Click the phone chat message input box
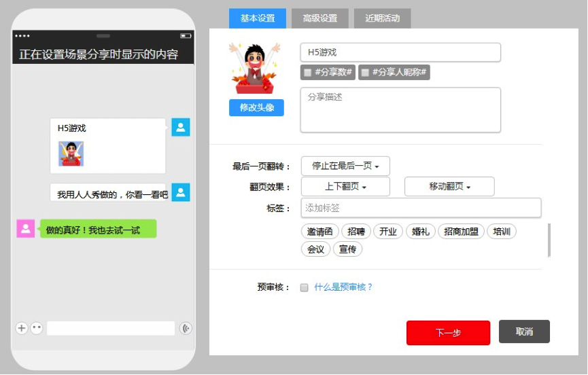The width and height of the screenshot is (588, 375). pos(111,328)
